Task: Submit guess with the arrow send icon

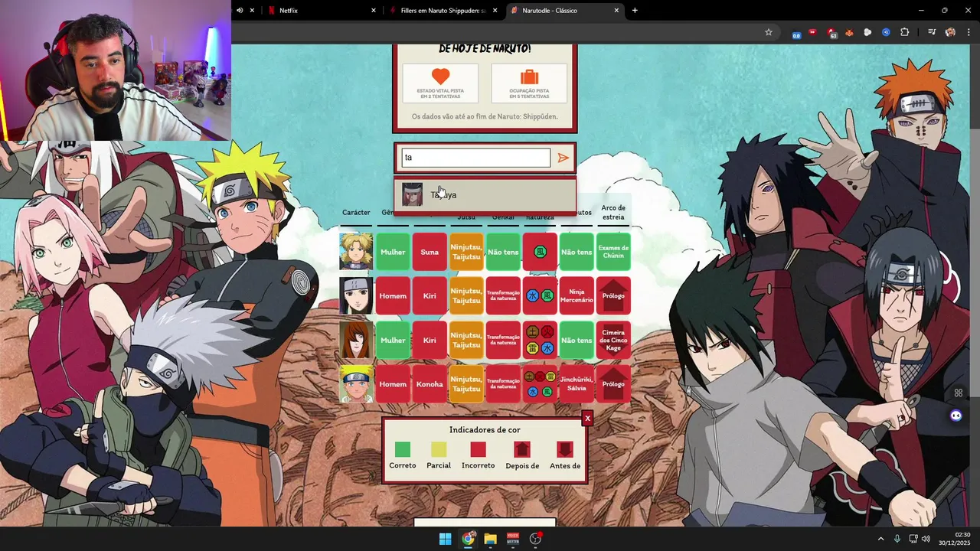Action: [563, 158]
